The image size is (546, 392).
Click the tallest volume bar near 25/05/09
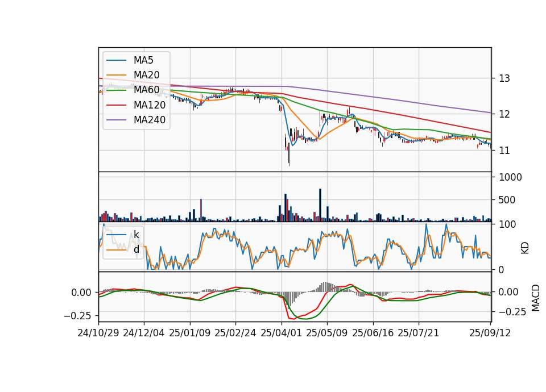coord(320,205)
